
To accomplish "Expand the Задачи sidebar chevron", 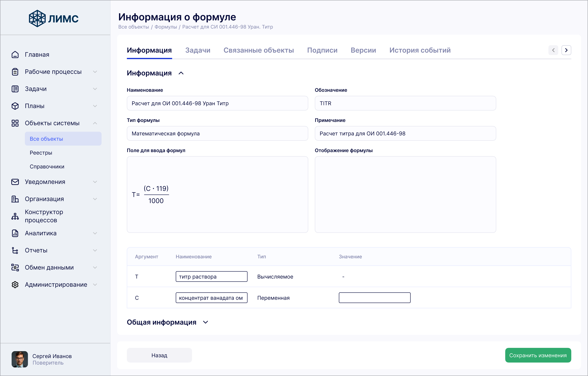I will point(95,89).
